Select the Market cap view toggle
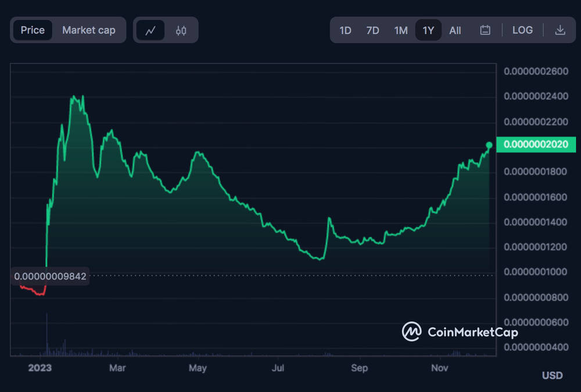Image resolution: width=581 pixels, height=392 pixels. pos(88,30)
